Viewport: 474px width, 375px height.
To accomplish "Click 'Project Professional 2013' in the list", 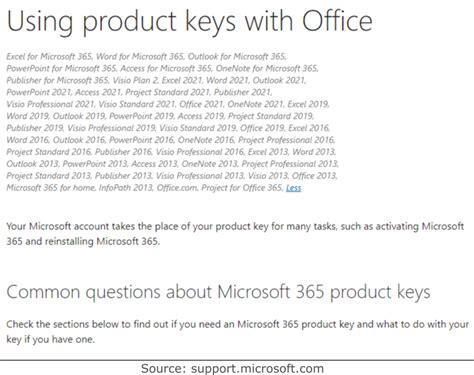I will (290, 164).
